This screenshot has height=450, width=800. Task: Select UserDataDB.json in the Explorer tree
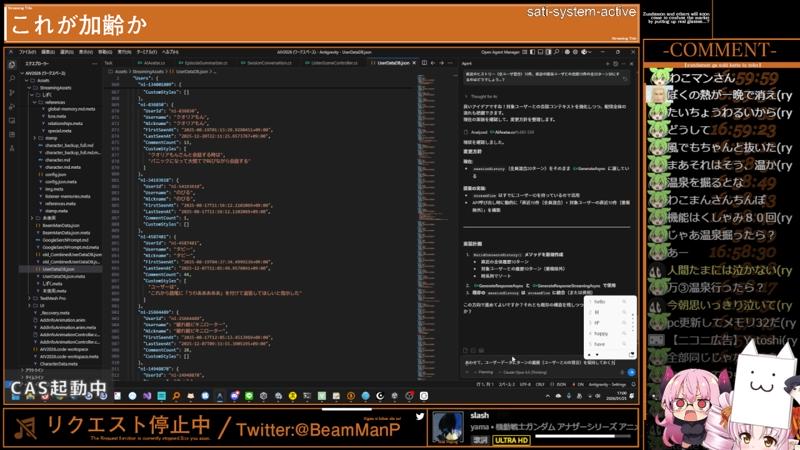point(61,269)
